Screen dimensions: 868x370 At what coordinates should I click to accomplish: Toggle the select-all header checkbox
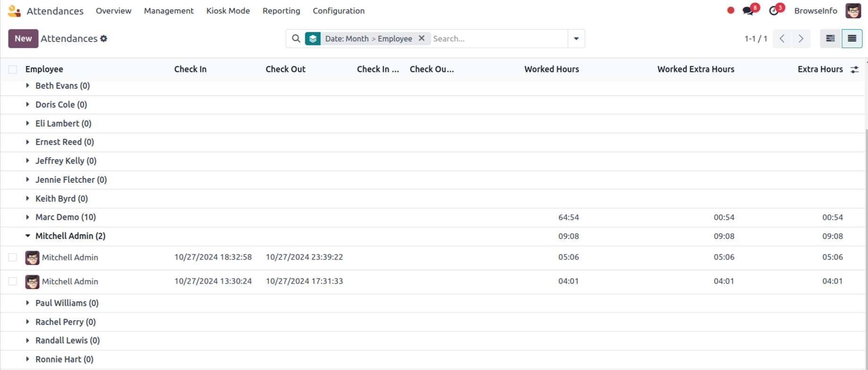coord(13,69)
